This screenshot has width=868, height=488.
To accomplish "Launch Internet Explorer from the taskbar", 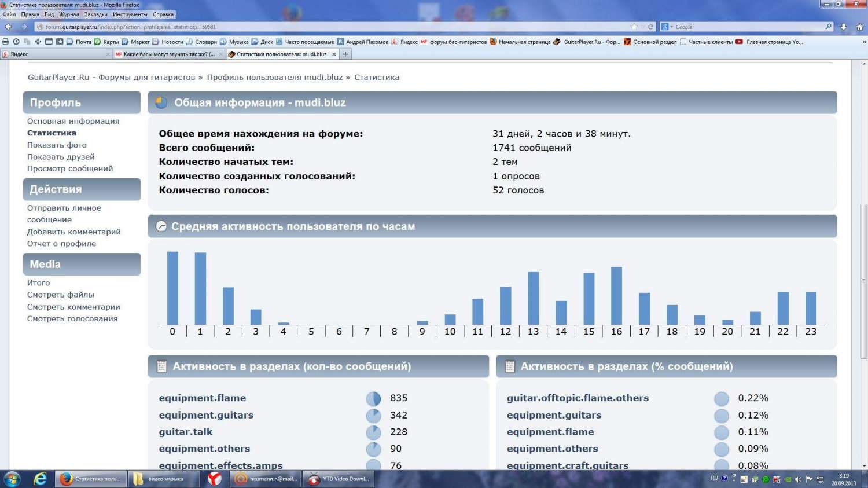I will [40, 479].
